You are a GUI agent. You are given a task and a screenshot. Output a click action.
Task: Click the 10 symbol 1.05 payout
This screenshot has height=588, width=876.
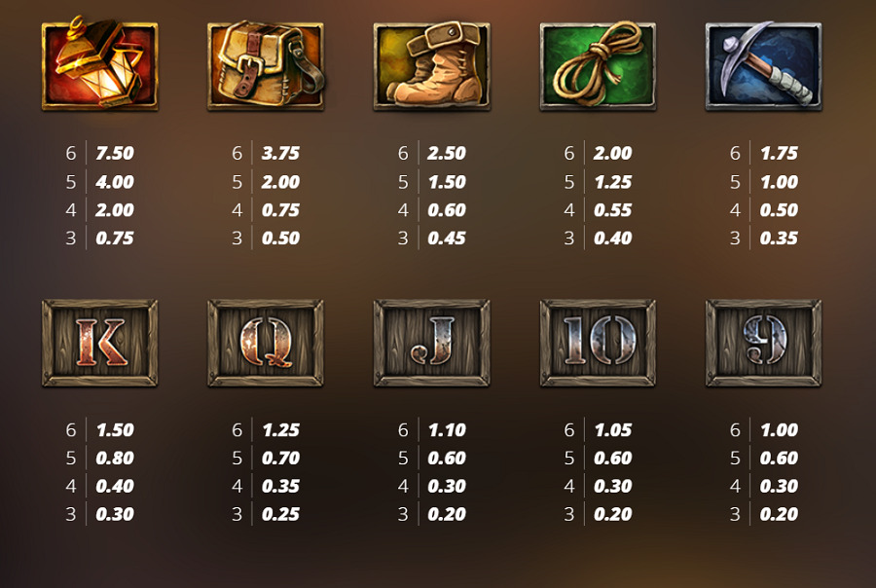613,430
